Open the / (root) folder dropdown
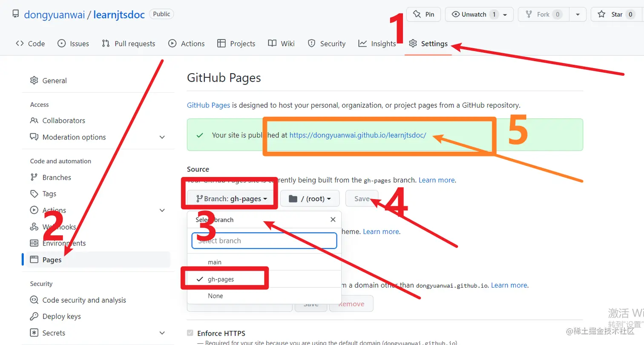This screenshot has height=345, width=644. (x=310, y=199)
